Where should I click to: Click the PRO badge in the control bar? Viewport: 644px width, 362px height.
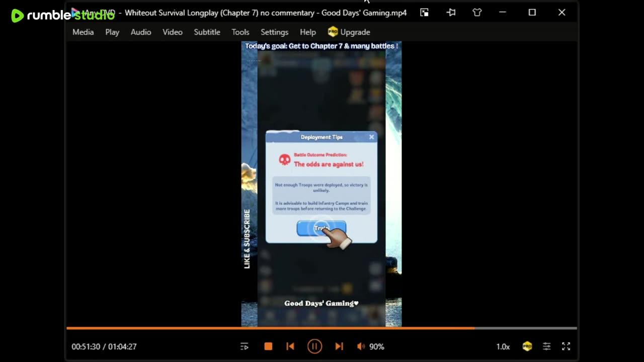[527, 346]
